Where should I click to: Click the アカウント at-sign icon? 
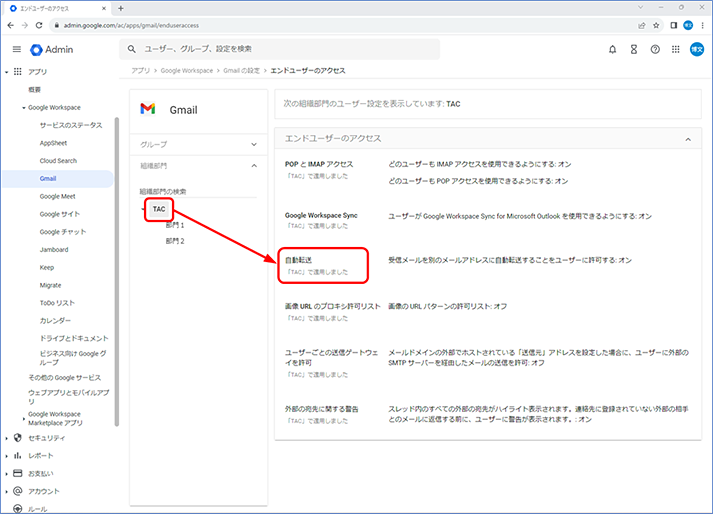click(x=18, y=491)
